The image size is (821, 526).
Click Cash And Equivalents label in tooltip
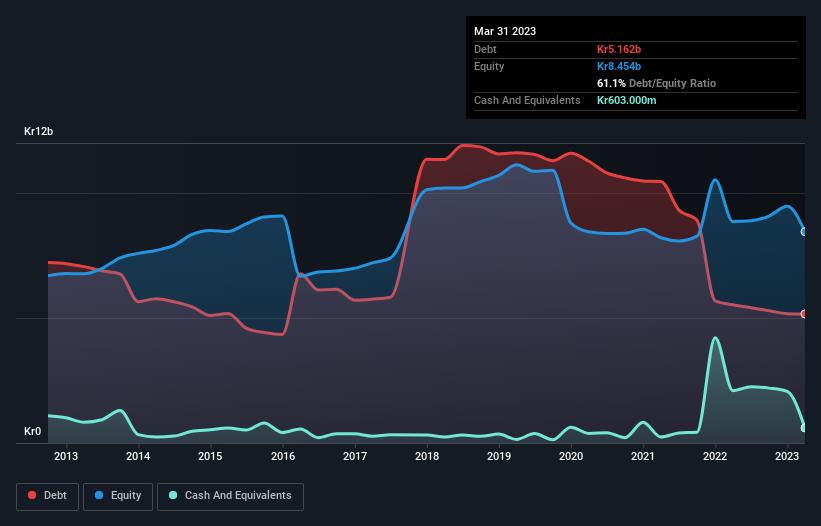527,100
